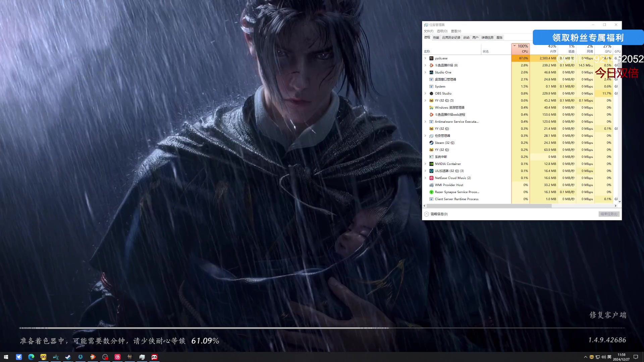The image size is (644, 362).
Task: Click 修复客户端 in the game loader
Action: point(608,315)
